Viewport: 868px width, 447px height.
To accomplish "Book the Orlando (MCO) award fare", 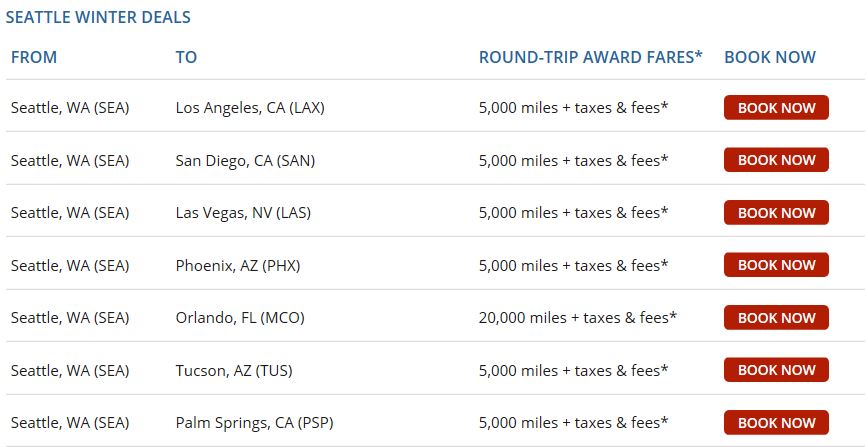I will (x=776, y=318).
